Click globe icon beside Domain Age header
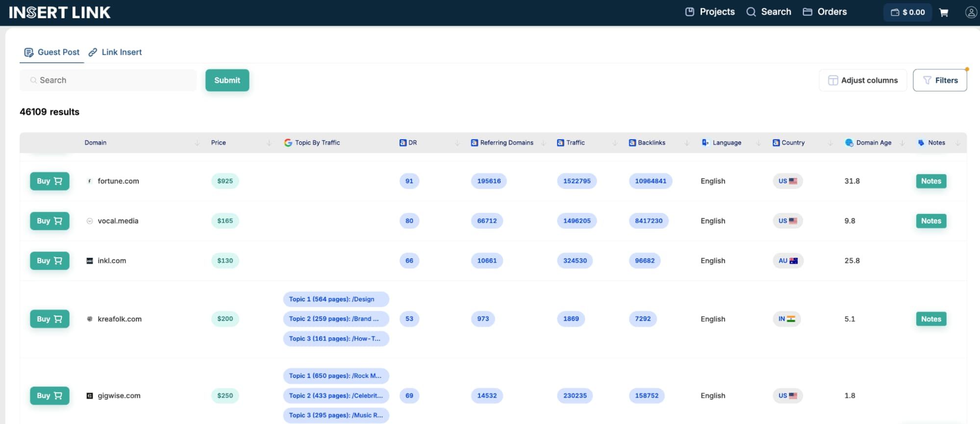980x424 pixels. [849, 143]
